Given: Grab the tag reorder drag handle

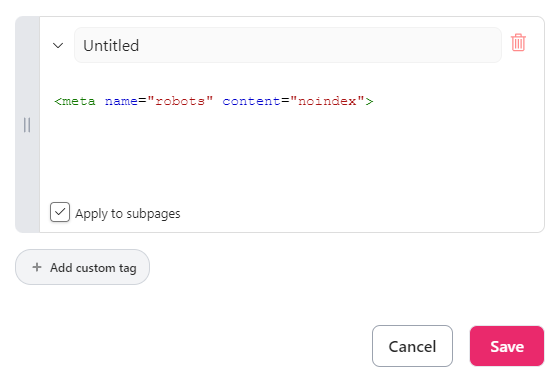Looking at the screenshot, I should click(27, 125).
